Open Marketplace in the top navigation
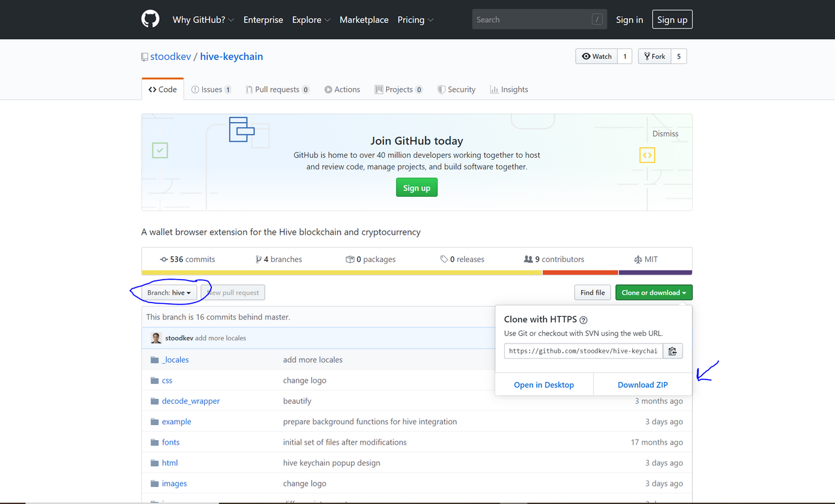The height and width of the screenshot is (504, 835). [364, 20]
